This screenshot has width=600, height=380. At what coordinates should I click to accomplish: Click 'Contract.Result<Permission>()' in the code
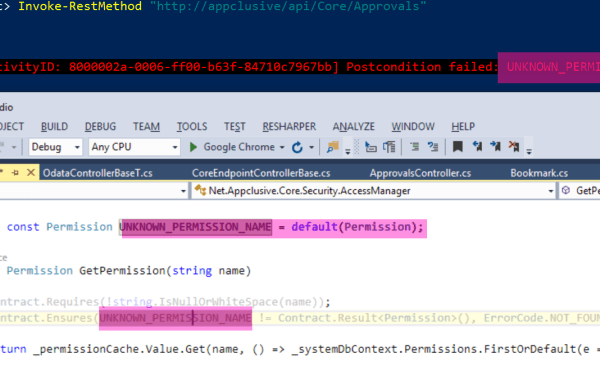click(374, 318)
